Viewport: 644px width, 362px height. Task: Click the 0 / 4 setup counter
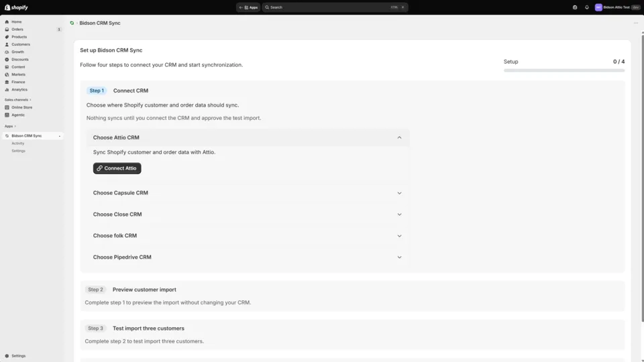[x=619, y=62]
